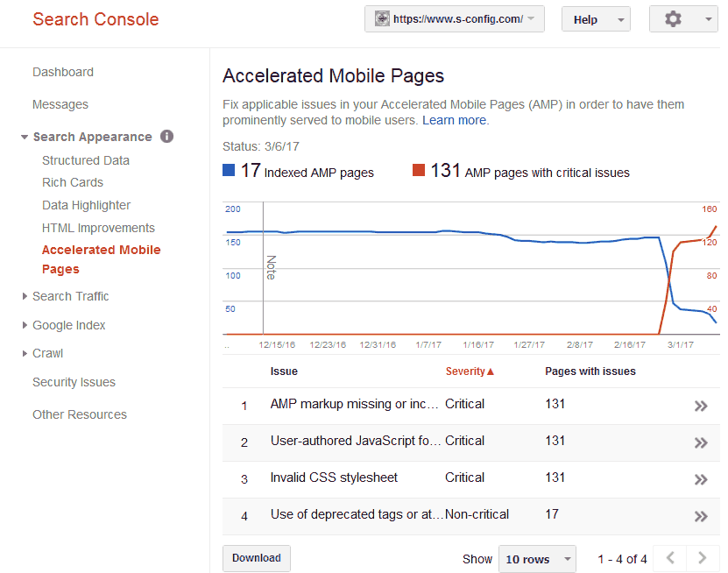Click the 17 pages count in row 4
This screenshot has height=573, width=728.
(x=552, y=514)
